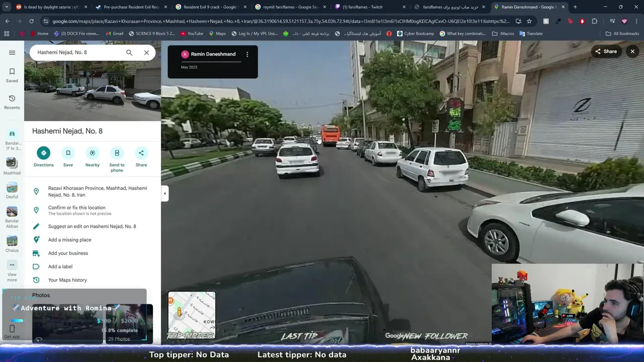Open Home bookmark

(x=39, y=34)
